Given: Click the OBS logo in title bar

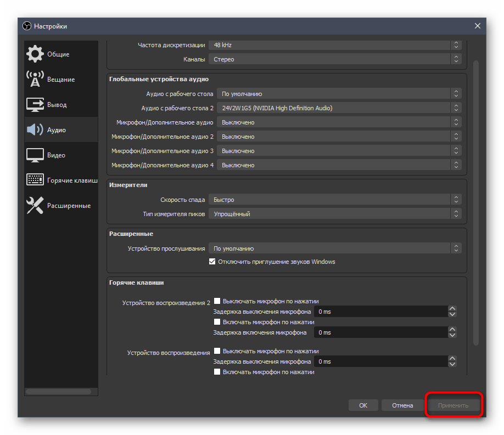Looking at the screenshot, I should 27,26.
